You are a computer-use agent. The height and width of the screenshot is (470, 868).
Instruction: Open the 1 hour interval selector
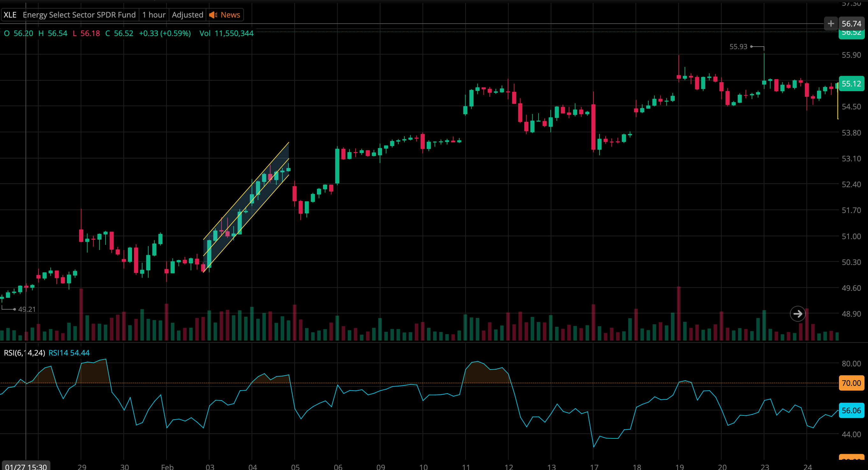click(x=154, y=15)
